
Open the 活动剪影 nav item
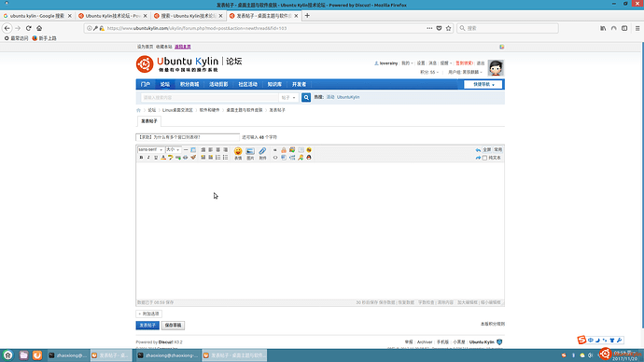coord(218,84)
